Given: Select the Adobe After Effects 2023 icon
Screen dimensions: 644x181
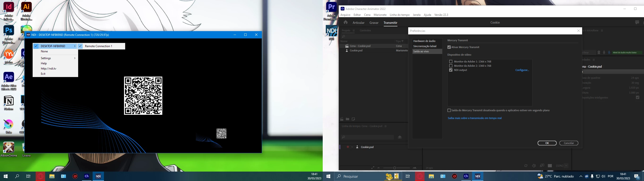Looking at the screenshot, I should [x=9, y=81].
